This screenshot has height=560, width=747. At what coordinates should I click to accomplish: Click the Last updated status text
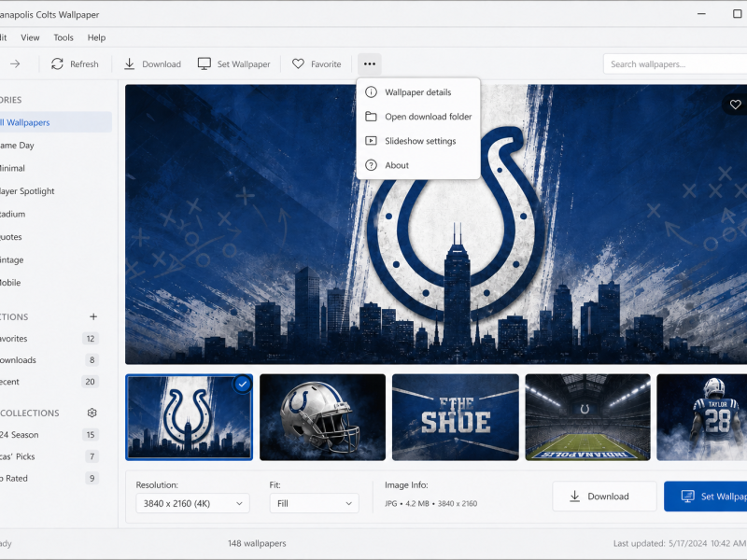680,543
